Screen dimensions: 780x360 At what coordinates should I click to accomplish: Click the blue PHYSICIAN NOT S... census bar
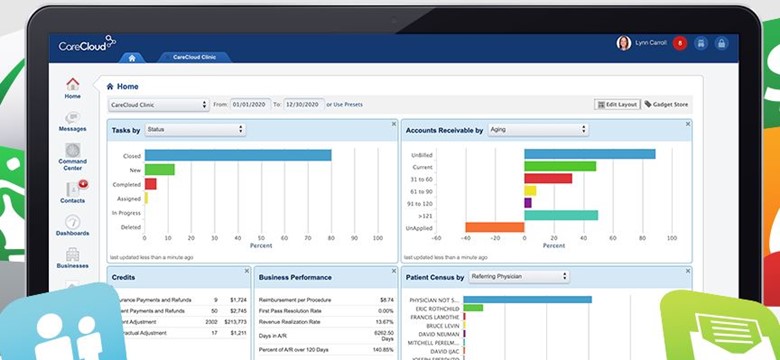(x=527, y=299)
